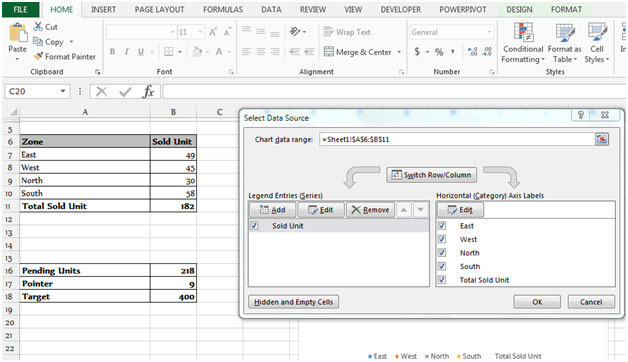Screen dimensions: 628x362
Task: Click the Hidden and Empty Cells button
Action: pos(294,302)
